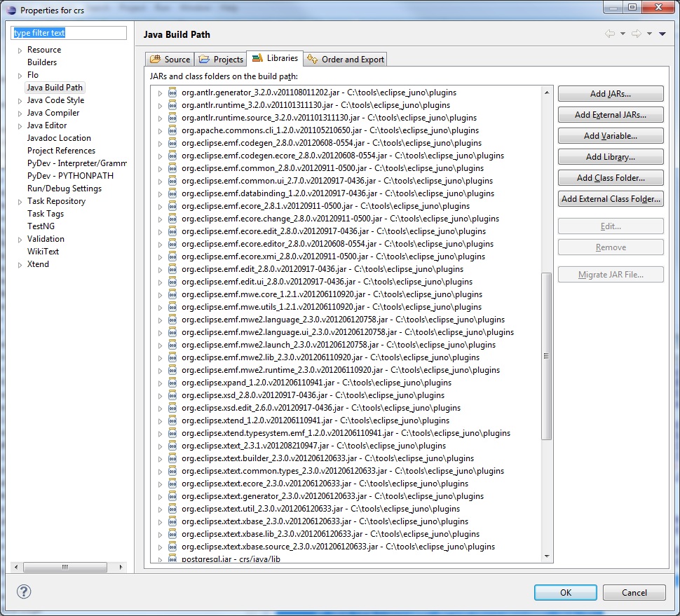Screen dimensions: 680x616
Task: Open the Builders properties page
Action: (x=42, y=62)
